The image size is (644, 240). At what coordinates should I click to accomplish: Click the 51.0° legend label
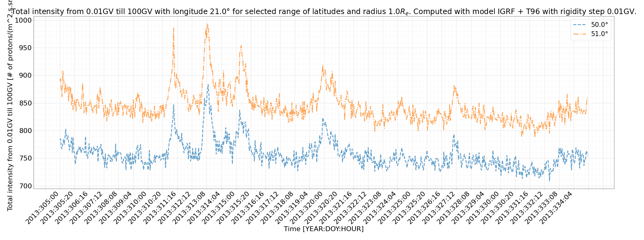[599, 34]
